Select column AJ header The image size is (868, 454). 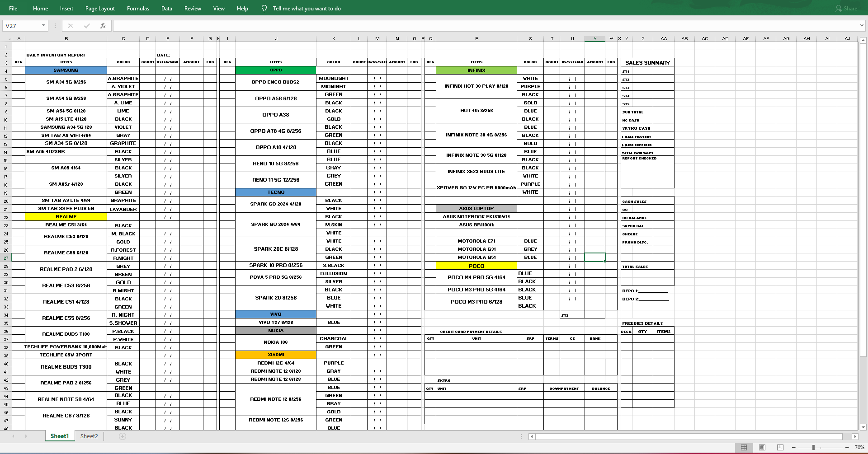tap(847, 39)
